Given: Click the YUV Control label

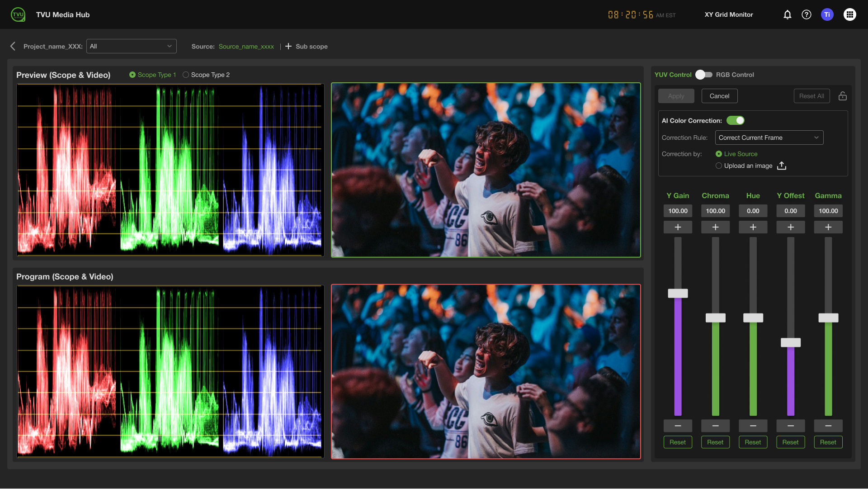Looking at the screenshot, I should pos(673,75).
